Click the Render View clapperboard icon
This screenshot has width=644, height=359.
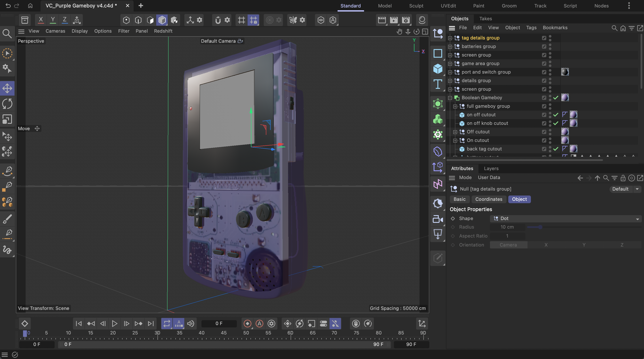pos(382,20)
